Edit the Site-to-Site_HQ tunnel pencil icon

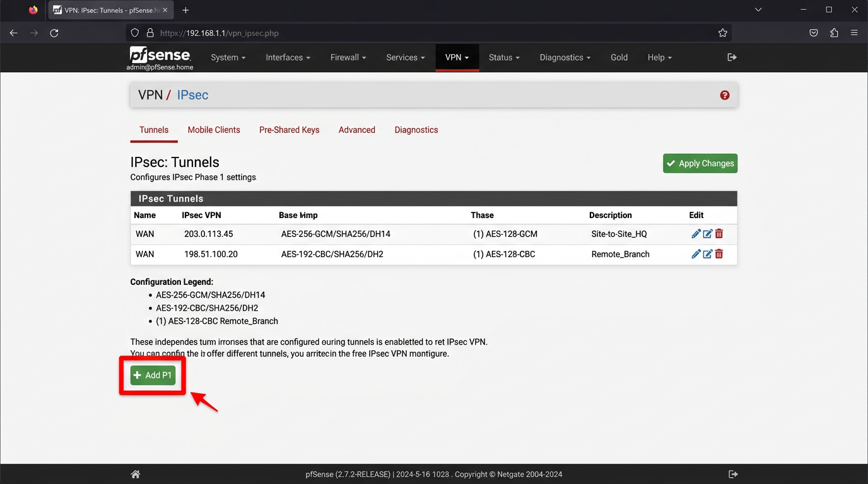click(x=696, y=234)
